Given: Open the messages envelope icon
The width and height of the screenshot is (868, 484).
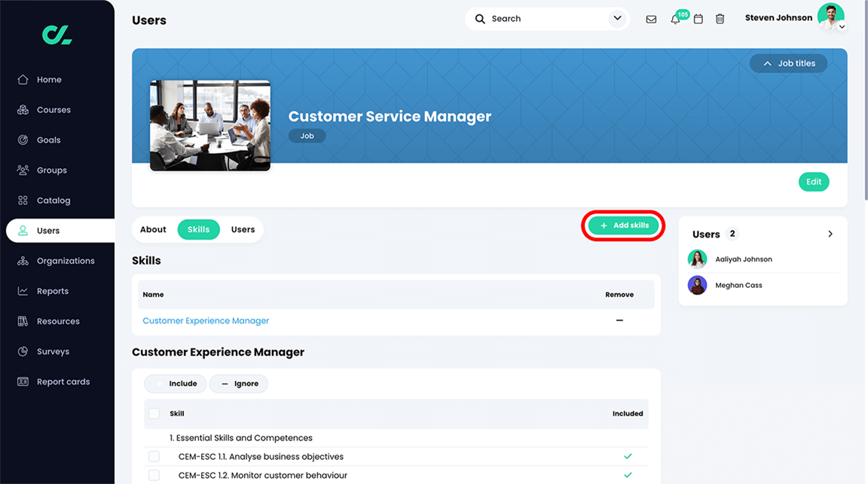Looking at the screenshot, I should point(651,18).
